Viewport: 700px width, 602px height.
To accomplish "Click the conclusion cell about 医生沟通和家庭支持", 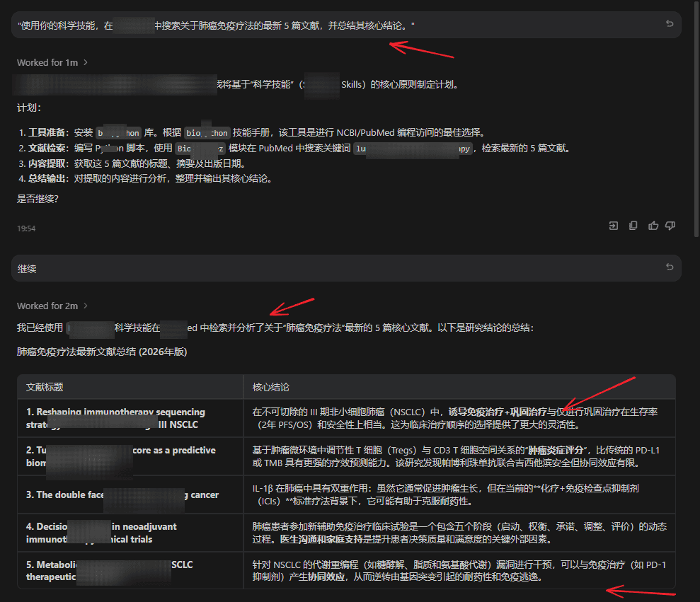I will [x=459, y=533].
